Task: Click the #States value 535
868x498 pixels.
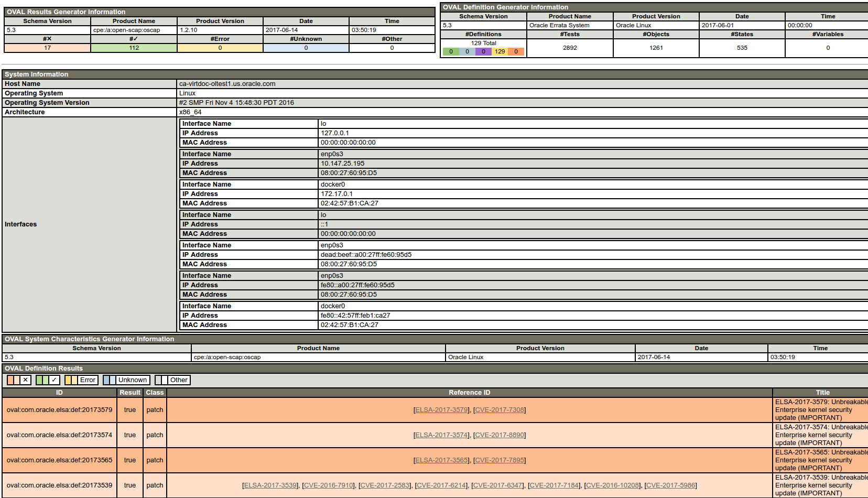Action: [x=742, y=48]
